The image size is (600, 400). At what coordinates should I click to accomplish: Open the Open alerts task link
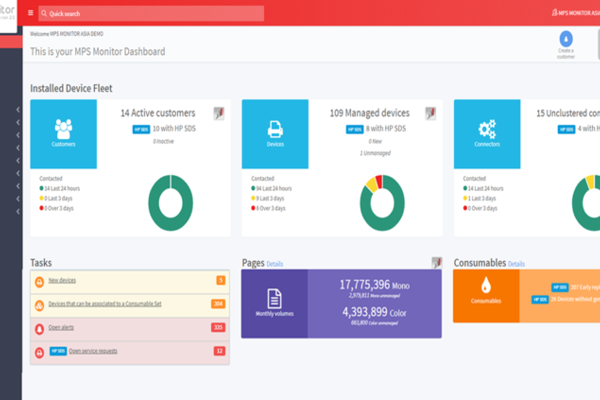coord(64,327)
